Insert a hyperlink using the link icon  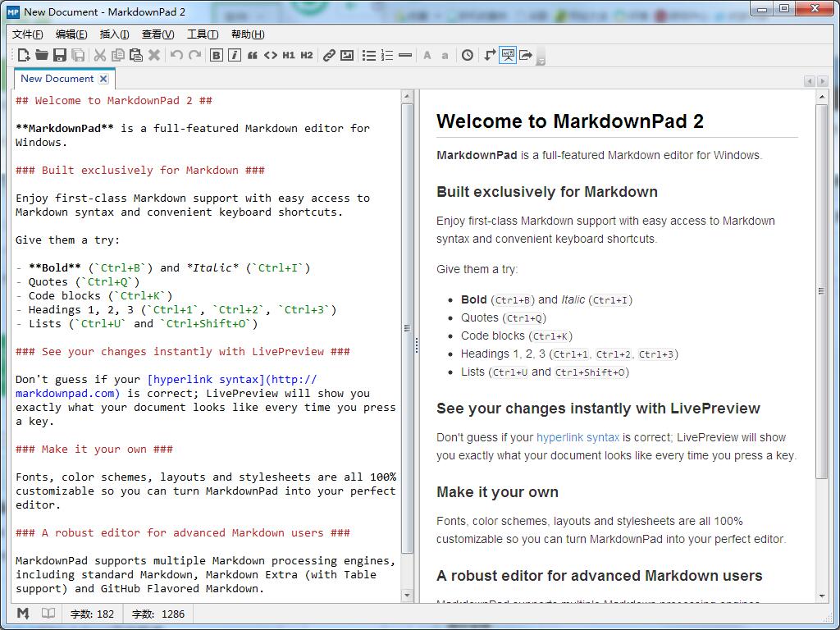point(329,55)
